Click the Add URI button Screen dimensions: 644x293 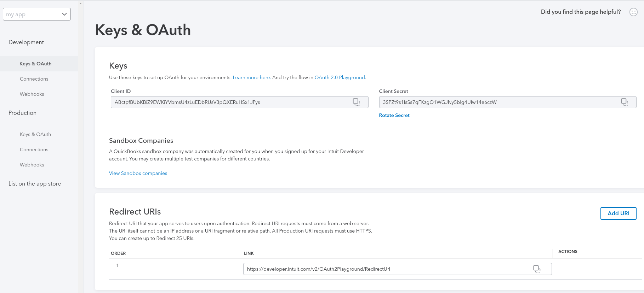click(x=618, y=213)
